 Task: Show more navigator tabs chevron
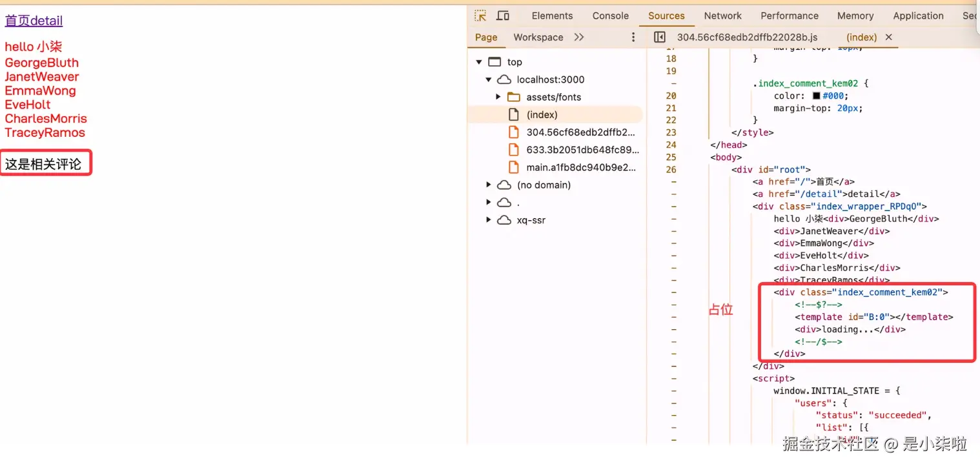click(579, 37)
